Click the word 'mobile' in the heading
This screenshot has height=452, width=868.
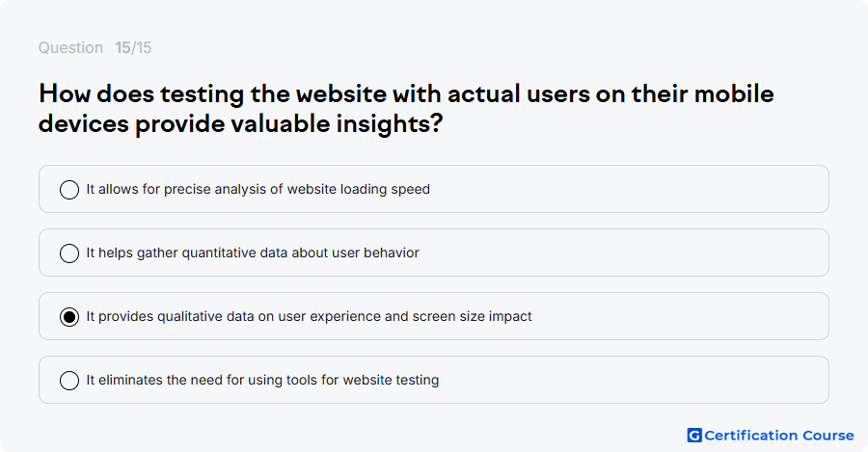coord(734,93)
